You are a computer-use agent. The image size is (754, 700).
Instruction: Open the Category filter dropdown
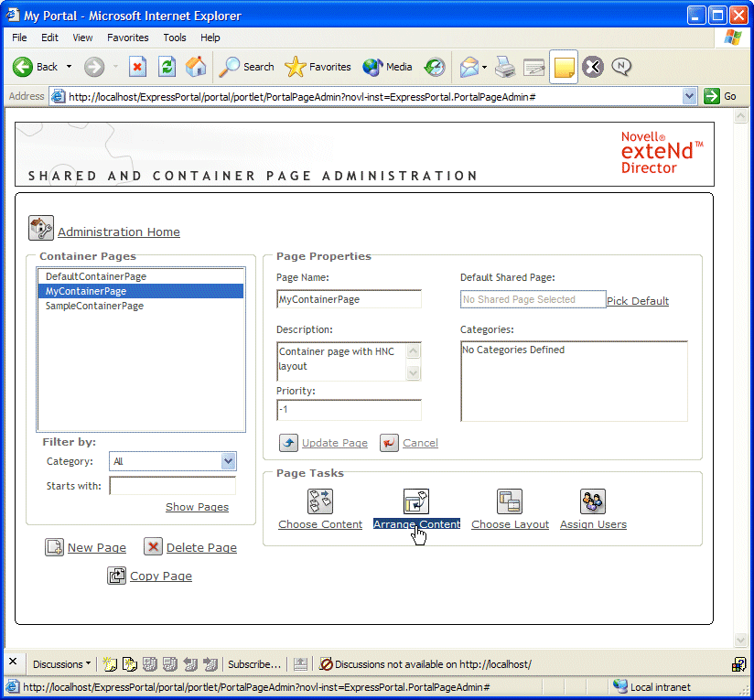coord(229,461)
